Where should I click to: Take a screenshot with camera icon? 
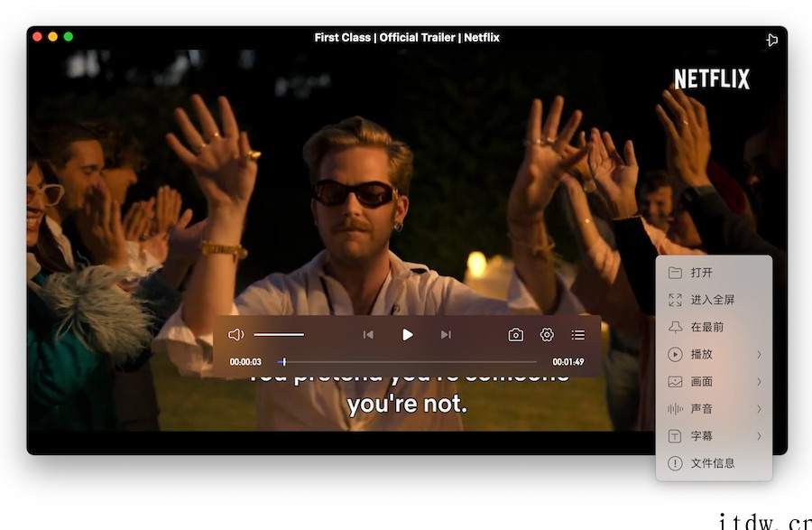click(x=515, y=335)
